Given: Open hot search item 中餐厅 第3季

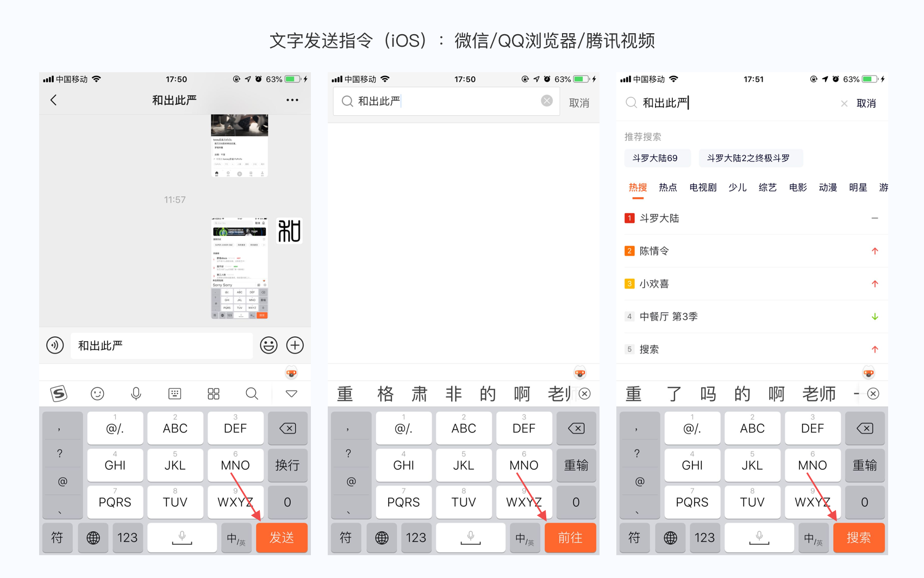Looking at the screenshot, I should (752, 316).
